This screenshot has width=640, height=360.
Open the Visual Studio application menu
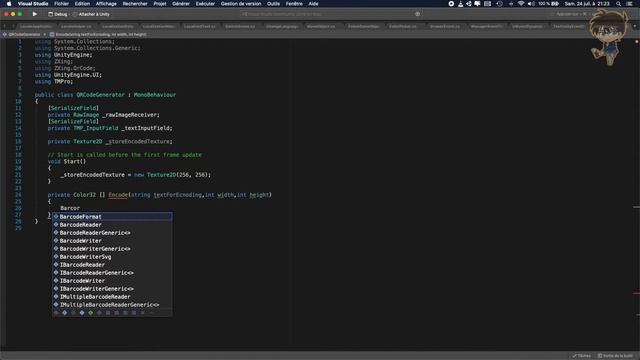pos(33,4)
